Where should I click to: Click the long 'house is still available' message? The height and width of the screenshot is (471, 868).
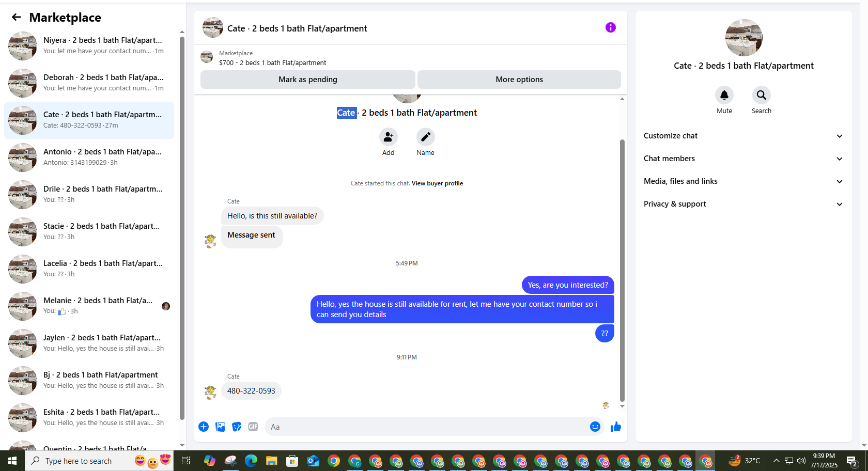click(x=462, y=309)
